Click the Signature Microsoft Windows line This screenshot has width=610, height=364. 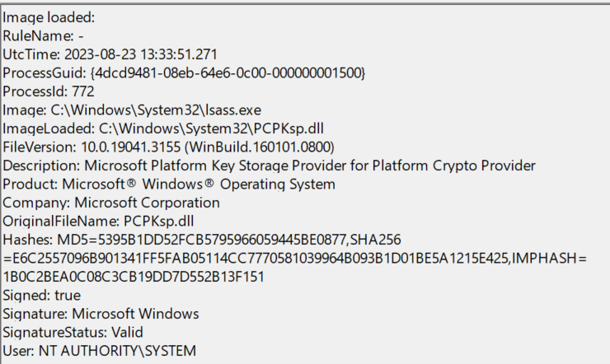click(101, 314)
